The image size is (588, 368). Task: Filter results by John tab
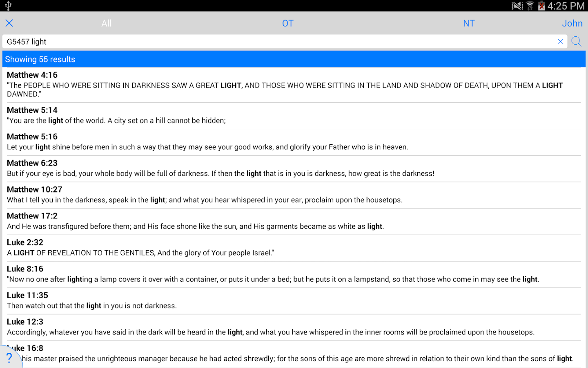572,23
